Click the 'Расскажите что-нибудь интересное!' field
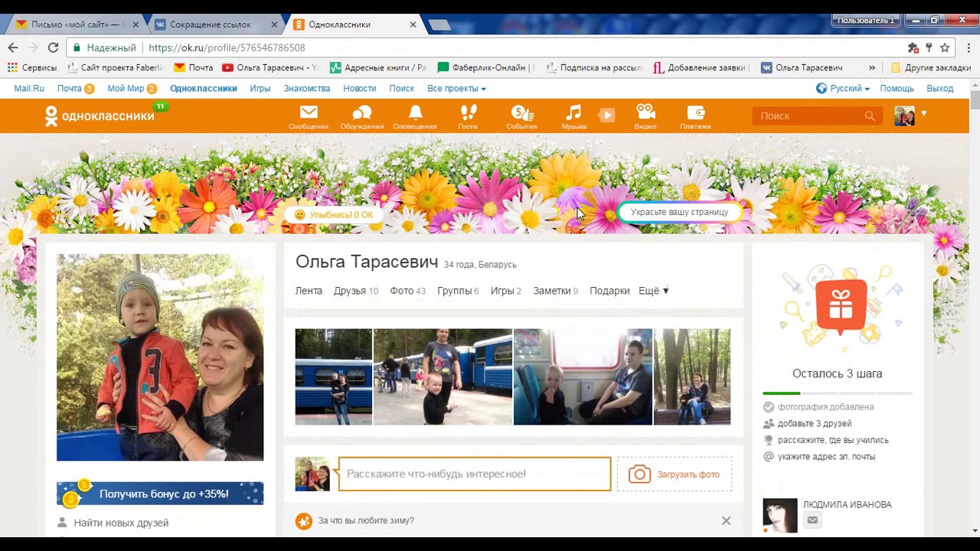The image size is (980, 551). pyautogui.click(x=475, y=474)
